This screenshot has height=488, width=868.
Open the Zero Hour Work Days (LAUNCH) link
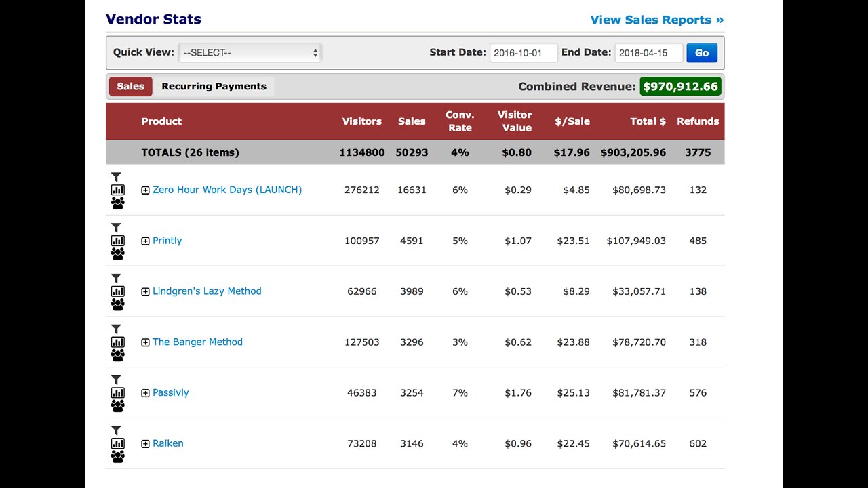227,190
